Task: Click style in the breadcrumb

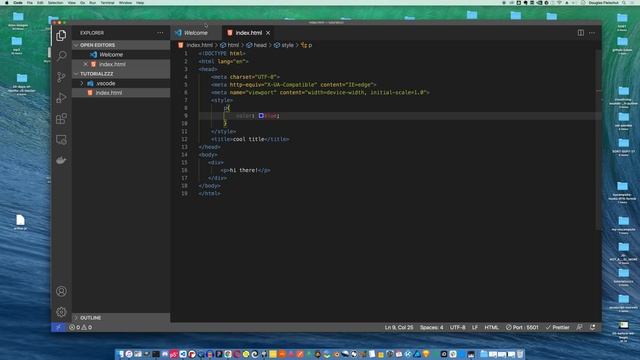Action: 287,45
